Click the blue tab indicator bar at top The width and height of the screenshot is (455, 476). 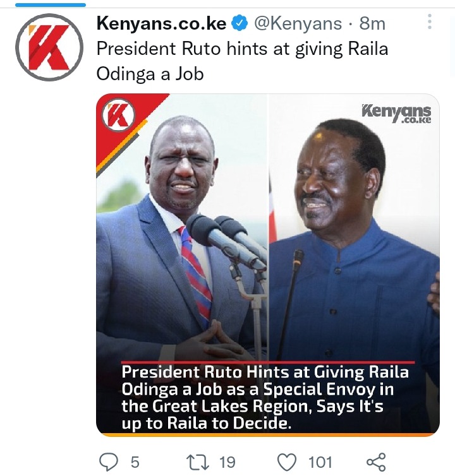pos(51,5)
